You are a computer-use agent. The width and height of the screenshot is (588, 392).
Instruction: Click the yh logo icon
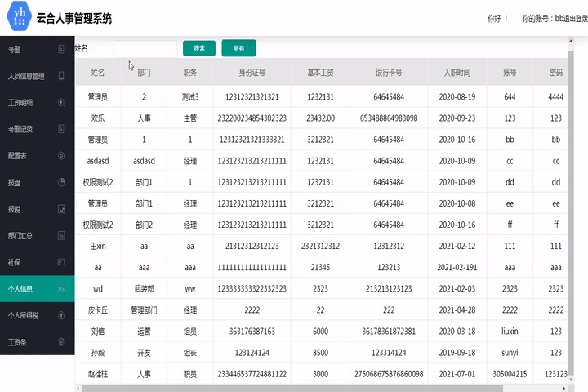click(x=16, y=17)
